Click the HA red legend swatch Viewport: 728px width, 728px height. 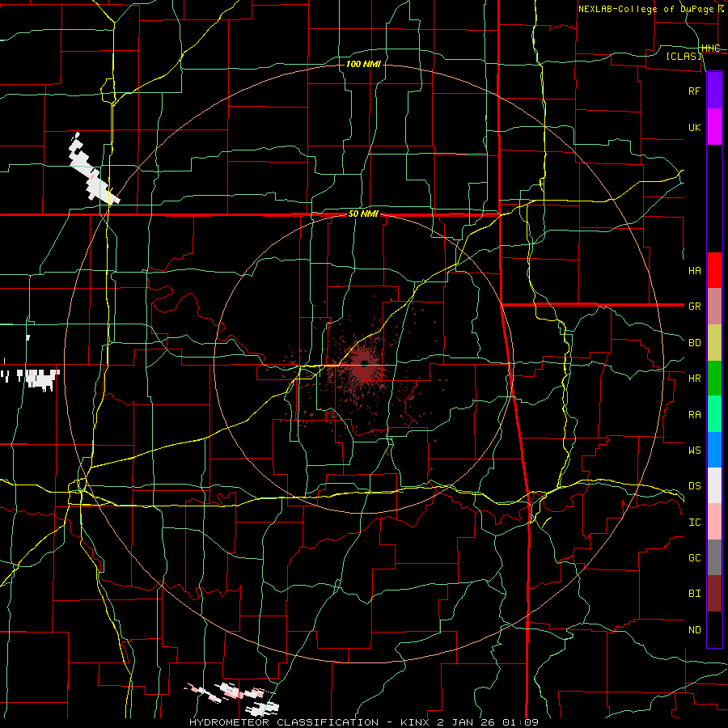pyautogui.click(x=714, y=270)
